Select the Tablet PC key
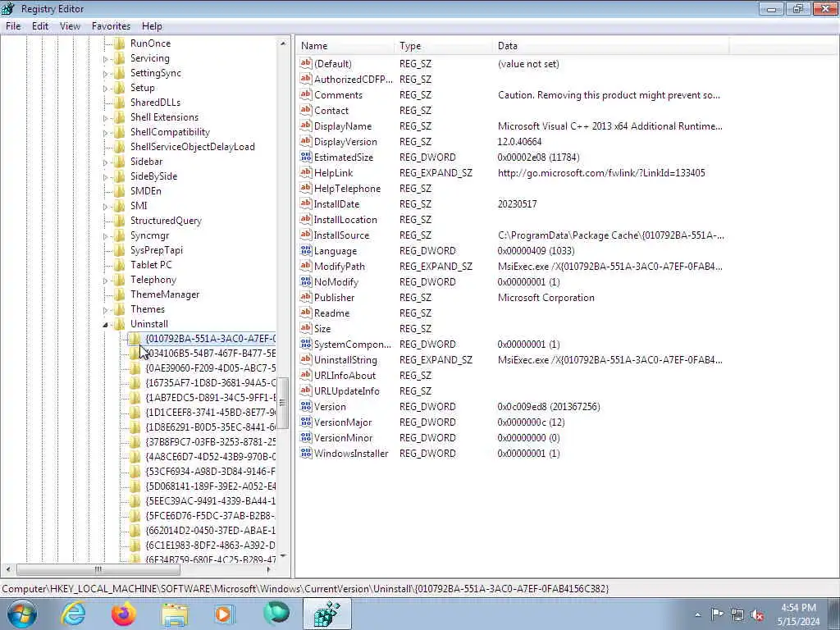The width and height of the screenshot is (840, 630). click(x=151, y=265)
